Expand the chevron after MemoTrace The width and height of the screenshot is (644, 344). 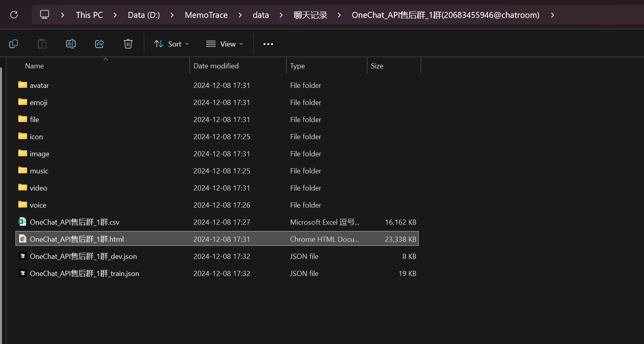[x=240, y=15]
